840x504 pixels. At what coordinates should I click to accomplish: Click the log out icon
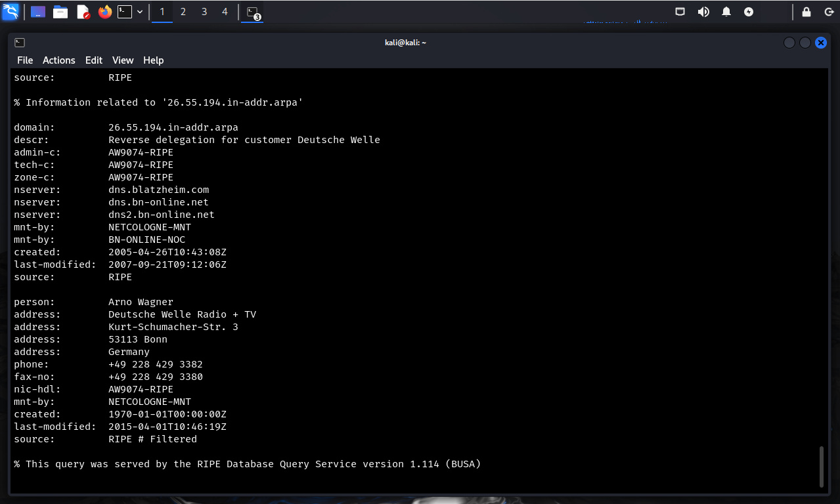(828, 12)
